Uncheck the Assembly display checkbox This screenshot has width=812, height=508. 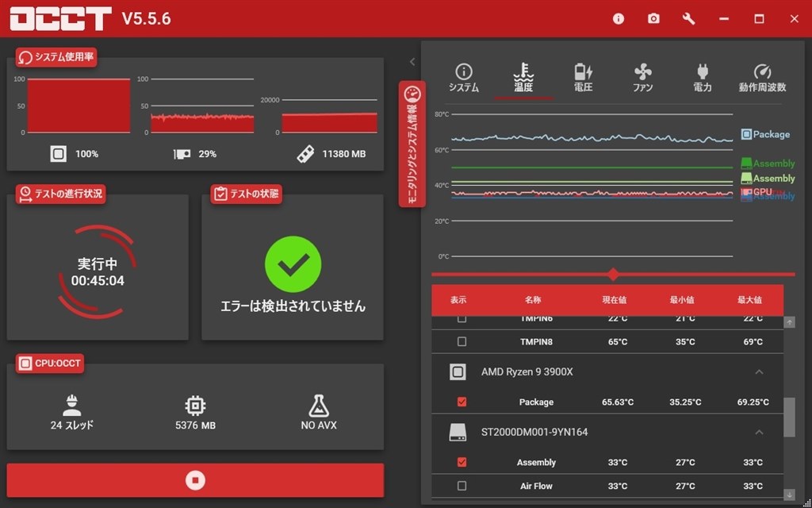coord(462,462)
